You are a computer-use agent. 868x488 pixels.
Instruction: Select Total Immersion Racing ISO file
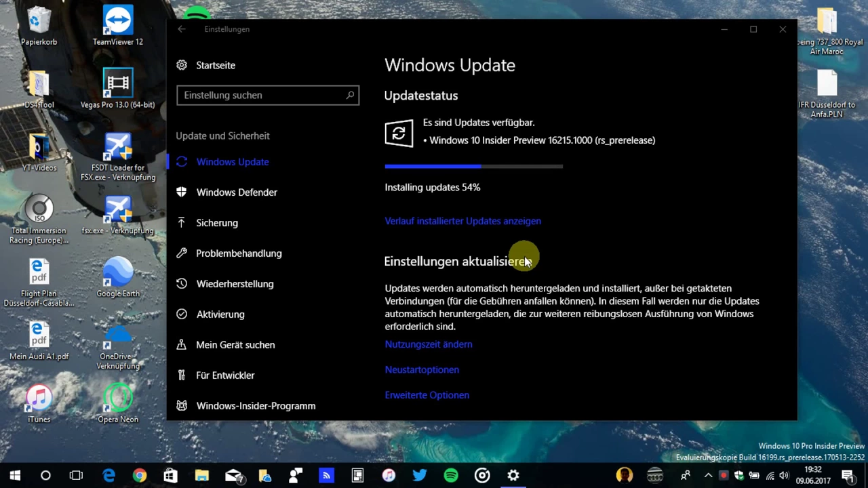pos(39,220)
